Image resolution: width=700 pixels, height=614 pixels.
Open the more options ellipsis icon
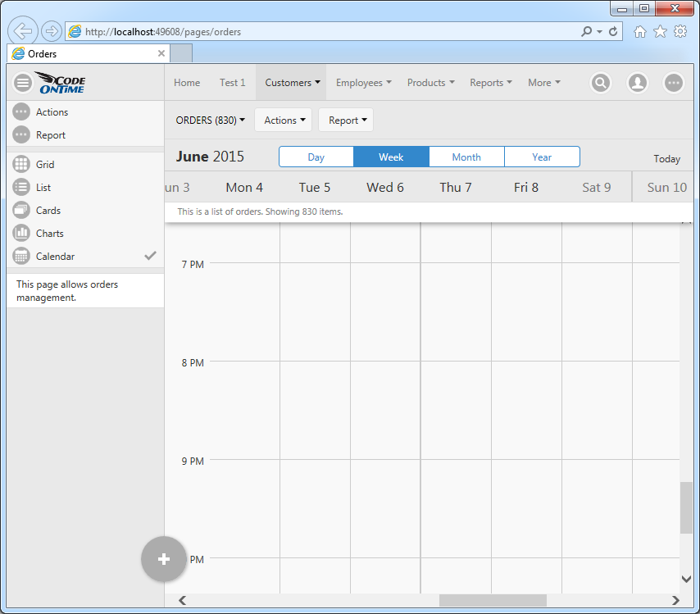(674, 83)
